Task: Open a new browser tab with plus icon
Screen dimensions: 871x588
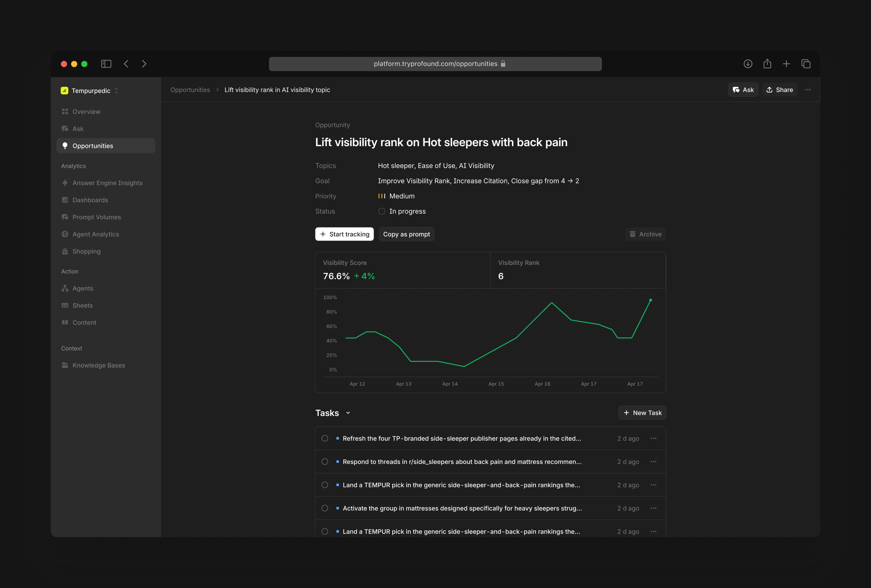Action: (786, 64)
